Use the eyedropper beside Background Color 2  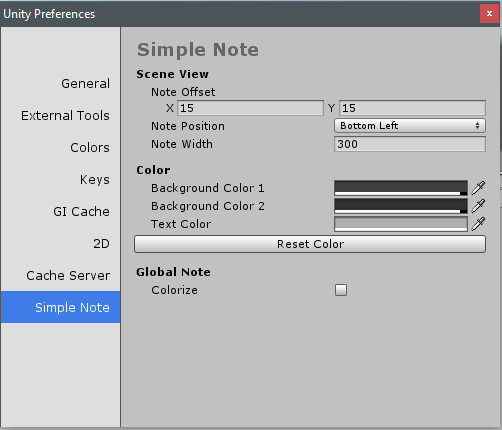478,206
